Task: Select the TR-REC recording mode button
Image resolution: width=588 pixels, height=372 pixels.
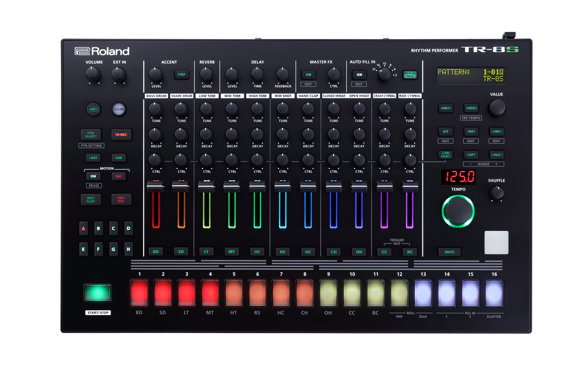Action: click(x=121, y=135)
